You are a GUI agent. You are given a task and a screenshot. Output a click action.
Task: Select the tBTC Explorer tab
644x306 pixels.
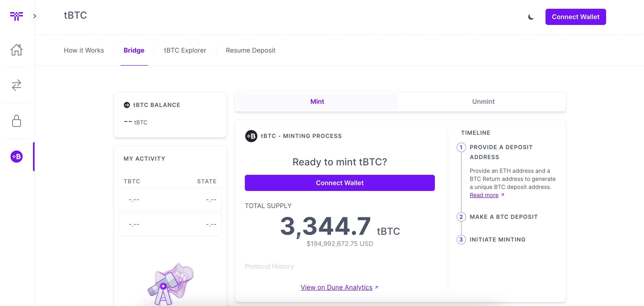(x=185, y=50)
